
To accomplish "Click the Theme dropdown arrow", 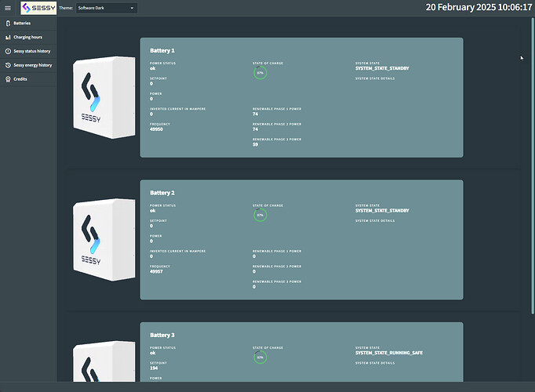I will point(132,8).
